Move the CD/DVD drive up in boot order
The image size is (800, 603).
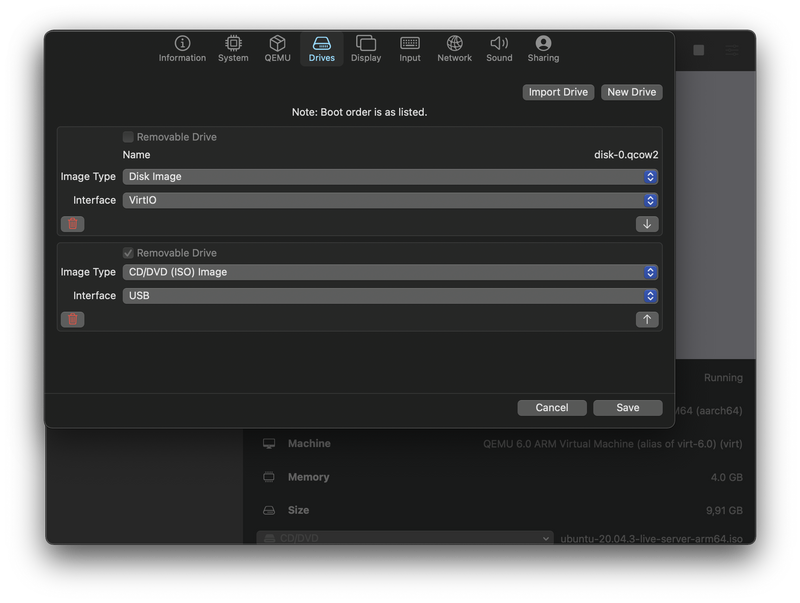(647, 320)
